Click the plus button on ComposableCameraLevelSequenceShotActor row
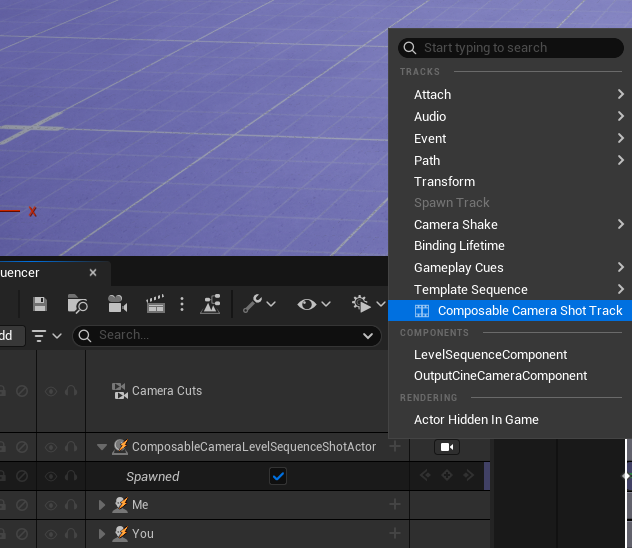The image size is (632, 548). point(395,446)
